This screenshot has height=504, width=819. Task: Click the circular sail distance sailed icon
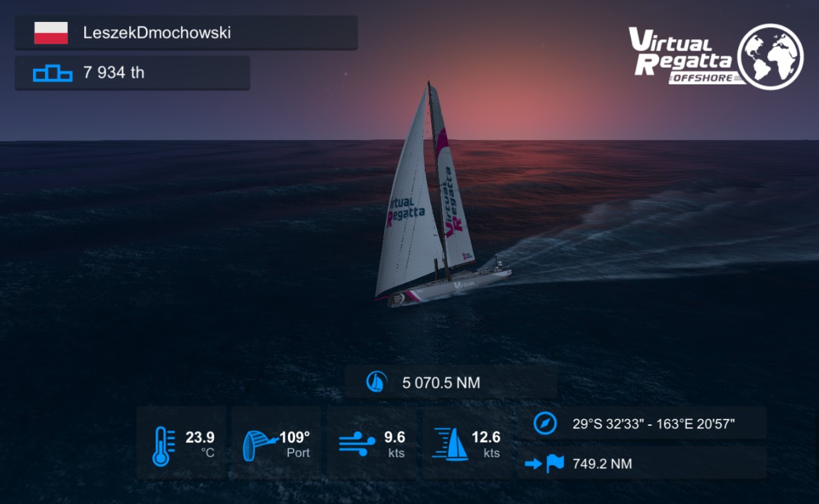point(377,382)
